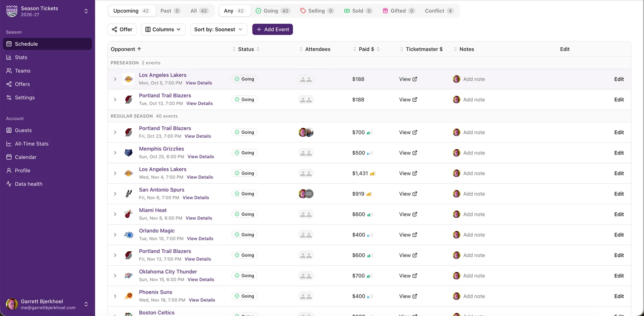Filter by Sold status
The width and height of the screenshot is (644, 316).
point(358,11)
